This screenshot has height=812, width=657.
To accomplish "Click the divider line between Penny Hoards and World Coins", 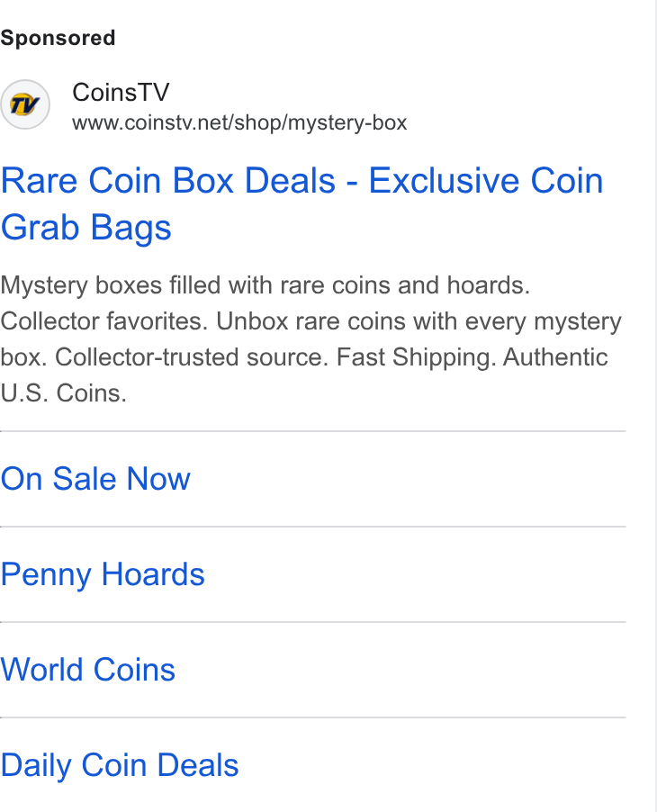I will (312, 622).
